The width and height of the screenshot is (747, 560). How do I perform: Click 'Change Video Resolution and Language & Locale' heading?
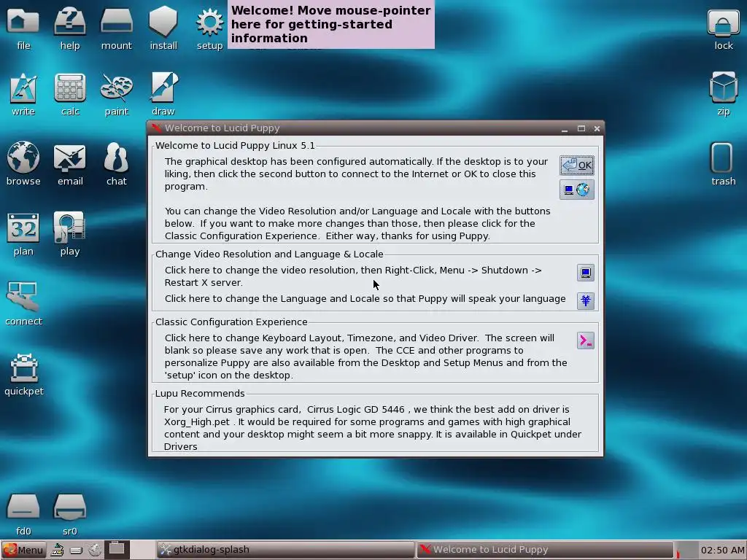click(269, 254)
